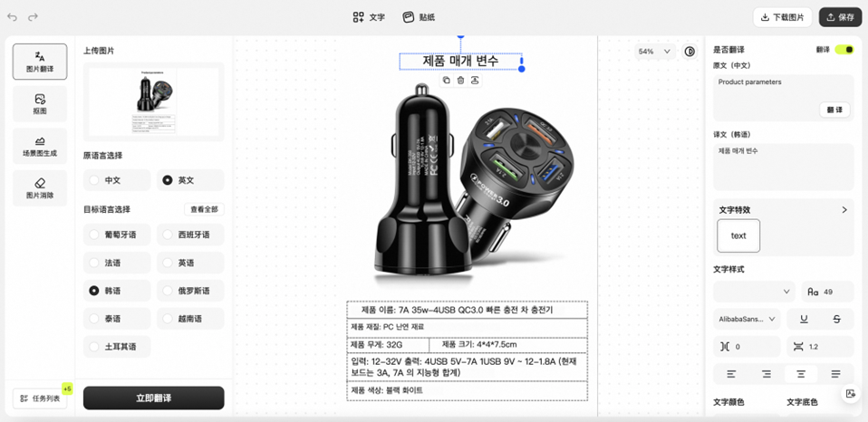
Task: Align text right
Action: coord(767,374)
